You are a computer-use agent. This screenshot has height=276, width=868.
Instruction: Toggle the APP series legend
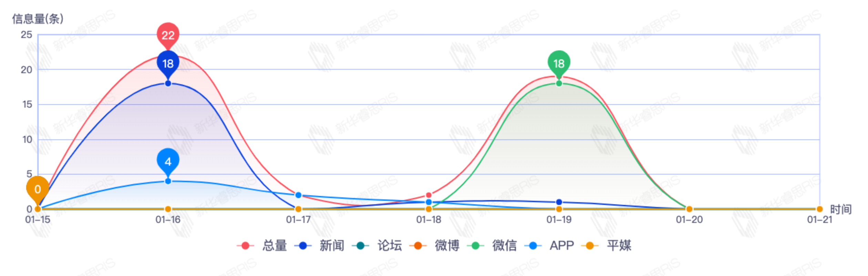pyautogui.click(x=550, y=246)
